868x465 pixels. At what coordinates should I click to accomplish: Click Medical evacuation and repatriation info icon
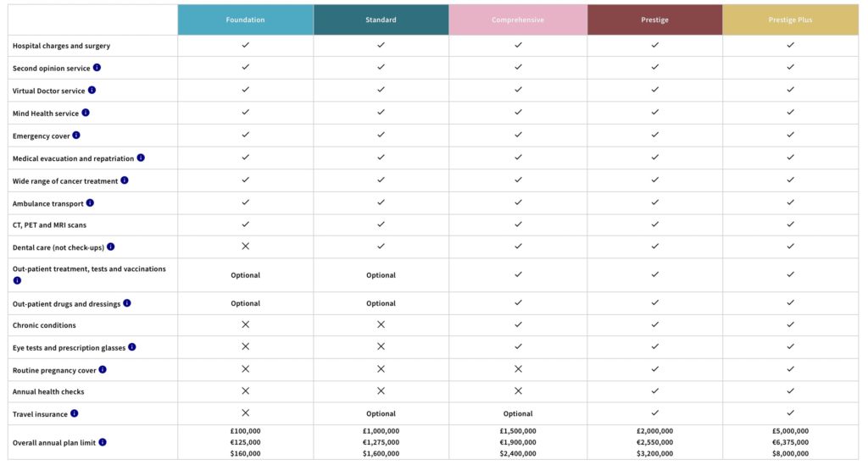pyautogui.click(x=141, y=158)
